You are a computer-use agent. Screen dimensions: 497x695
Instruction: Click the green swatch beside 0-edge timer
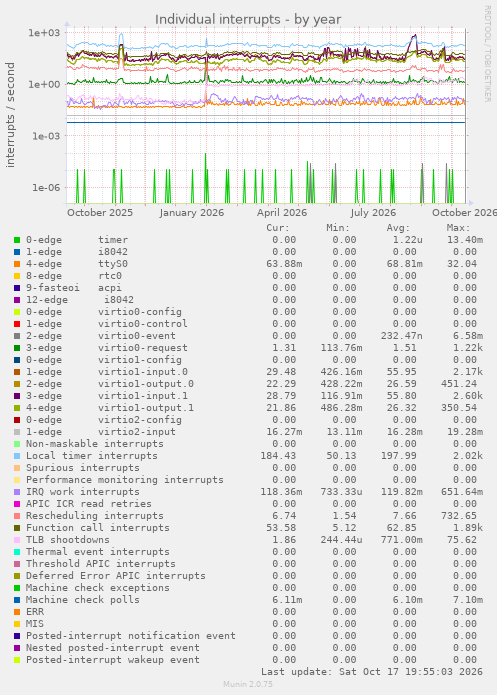(17, 240)
